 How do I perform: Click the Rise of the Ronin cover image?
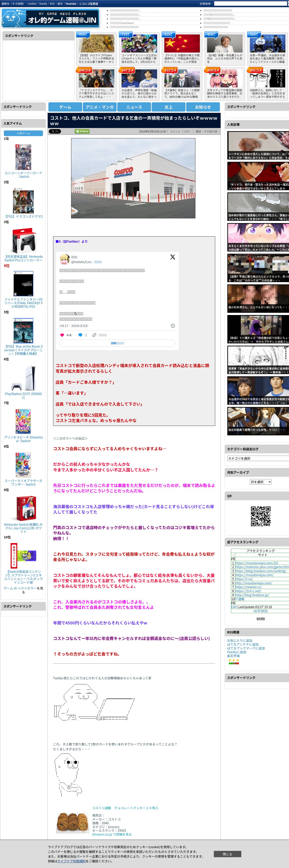pos(23,331)
